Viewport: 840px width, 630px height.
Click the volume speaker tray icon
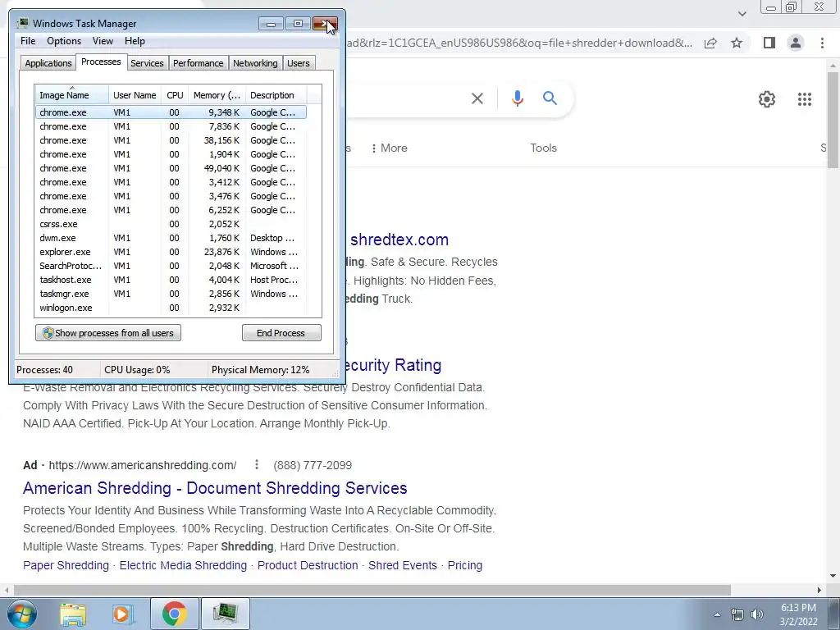tap(756, 614)
